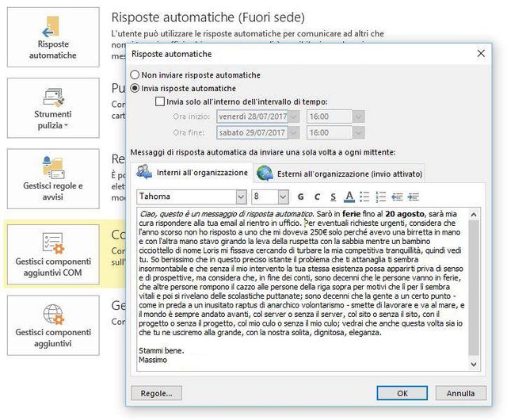Apply italic with the C button
Screen dimensions: 507x420
click(317, 197)
